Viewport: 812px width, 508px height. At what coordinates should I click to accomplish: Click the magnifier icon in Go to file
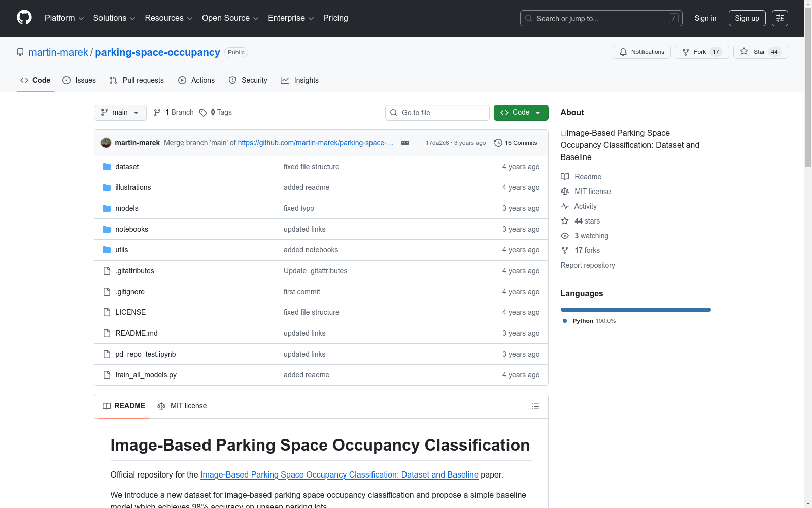[x=394, y=113]
